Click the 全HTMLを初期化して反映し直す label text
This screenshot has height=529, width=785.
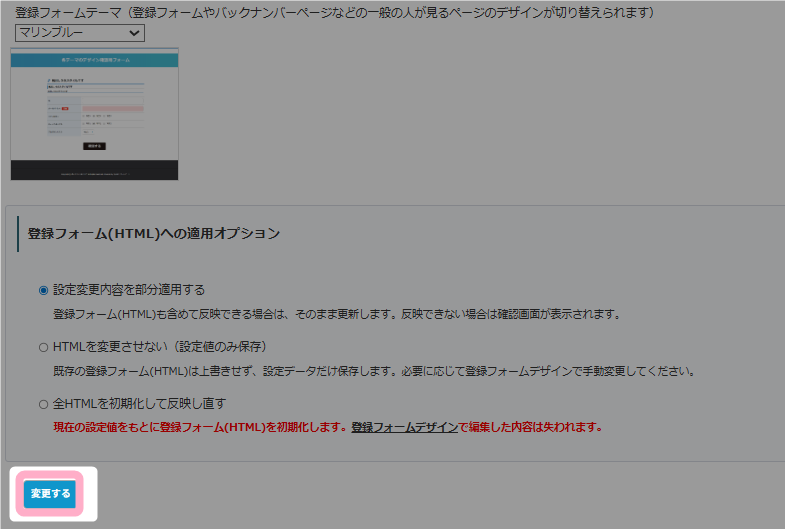click(139, 404)
